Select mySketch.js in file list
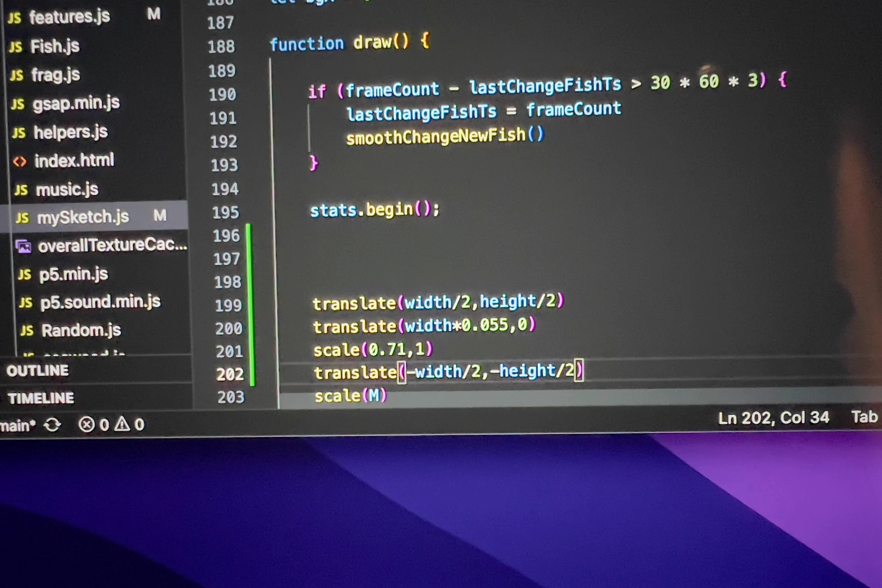Viewport: 882px width, 588px height. click(94, 216)
